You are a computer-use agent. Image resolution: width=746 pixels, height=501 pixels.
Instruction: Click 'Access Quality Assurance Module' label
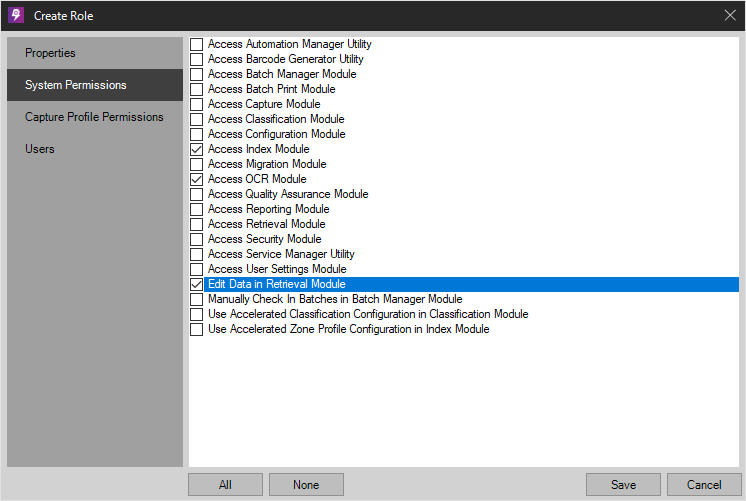[x=288, y=194]
